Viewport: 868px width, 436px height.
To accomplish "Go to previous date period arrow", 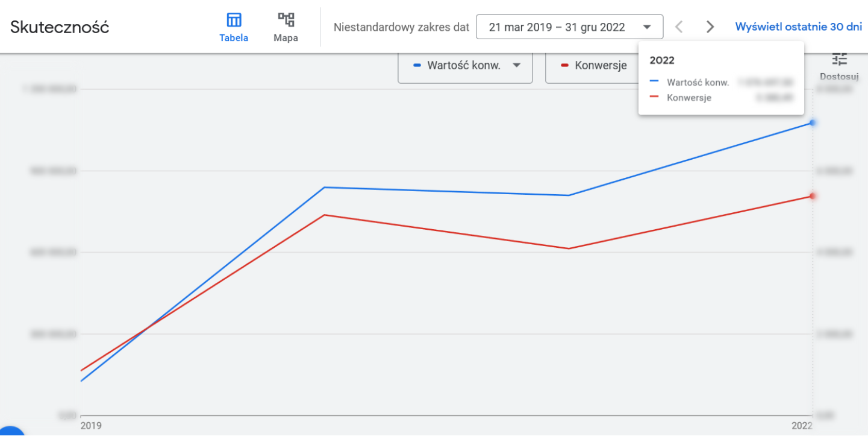I will [679, 27].
